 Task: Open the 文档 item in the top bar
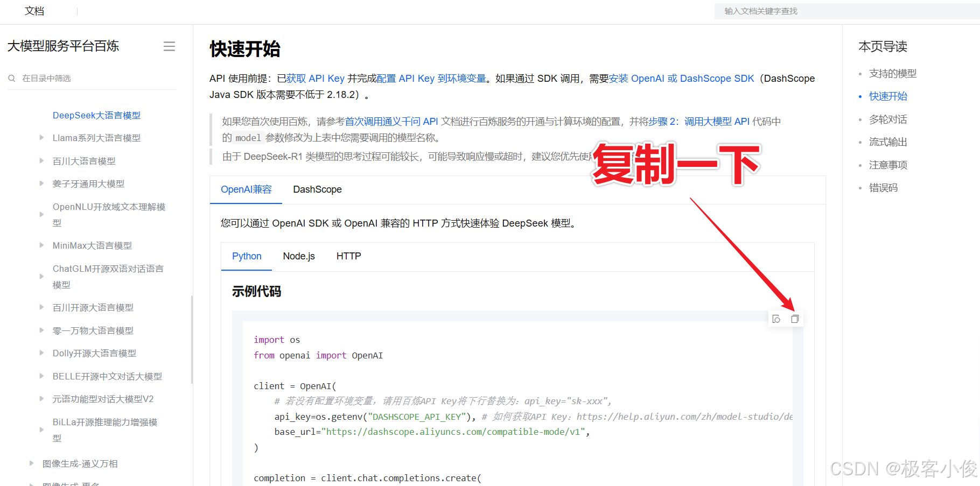click(34, 11)
